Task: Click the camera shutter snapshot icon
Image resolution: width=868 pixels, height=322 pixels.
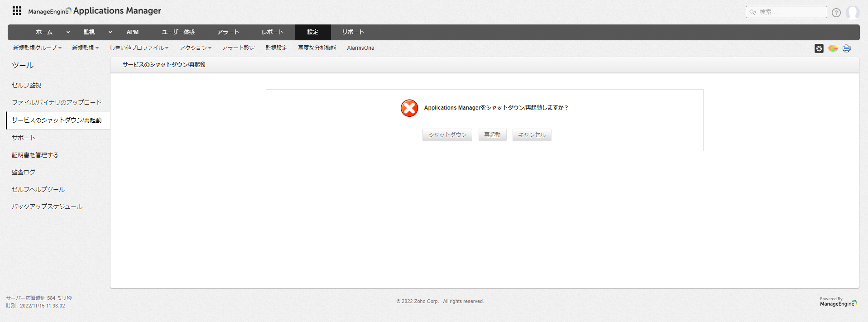Action: pyautogui.click(x=819, y=48)
